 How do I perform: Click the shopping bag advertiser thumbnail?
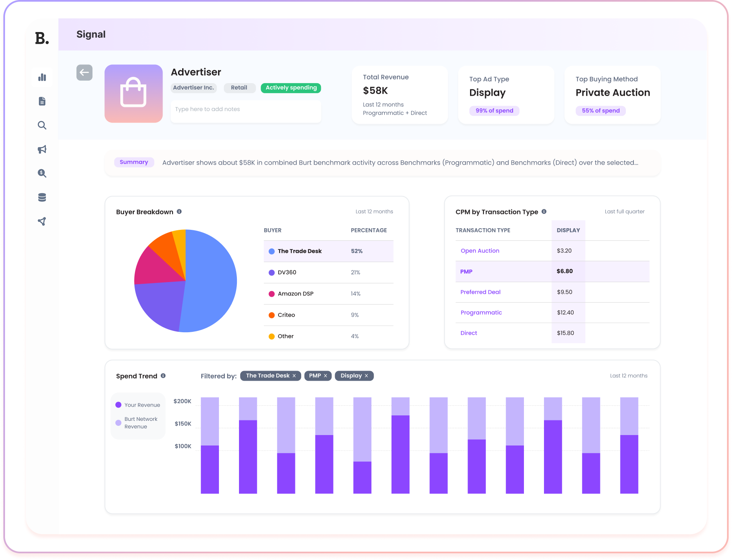[x=134, y=94]
